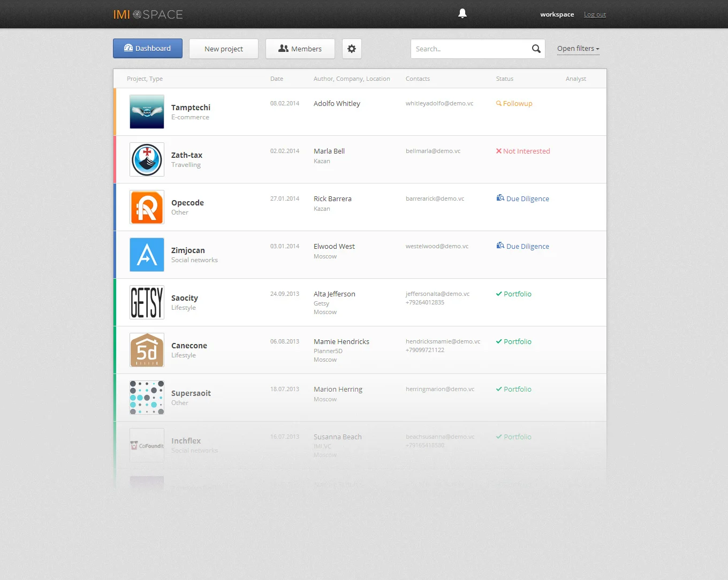Click the search magnifier icon
The width and height of the screenshot is (728, 580).
click(536, 49)
